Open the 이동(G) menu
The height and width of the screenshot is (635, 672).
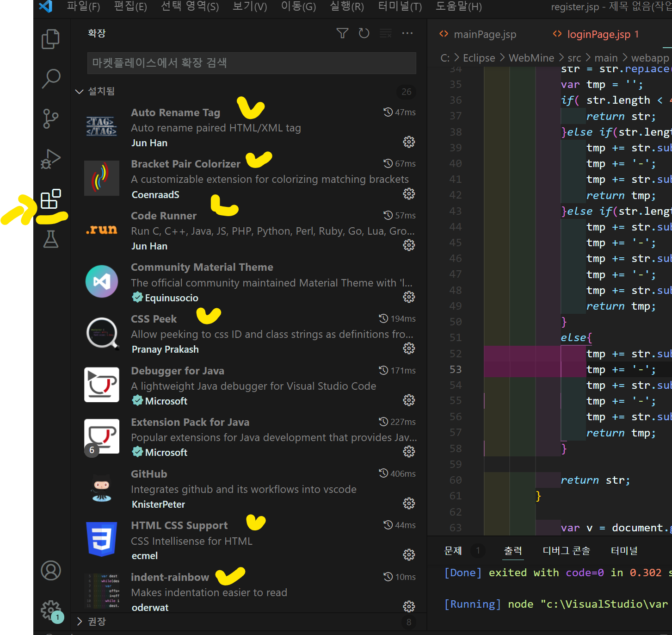click(299, 6)
